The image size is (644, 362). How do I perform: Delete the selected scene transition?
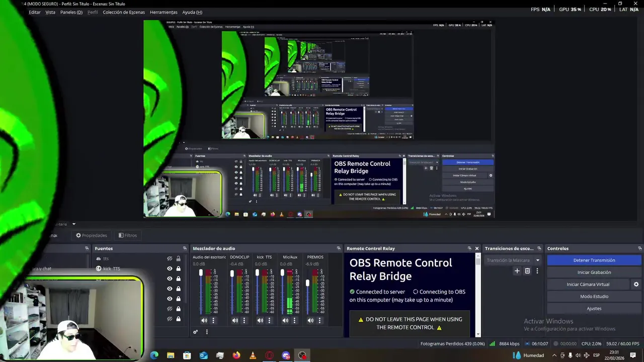527,271
